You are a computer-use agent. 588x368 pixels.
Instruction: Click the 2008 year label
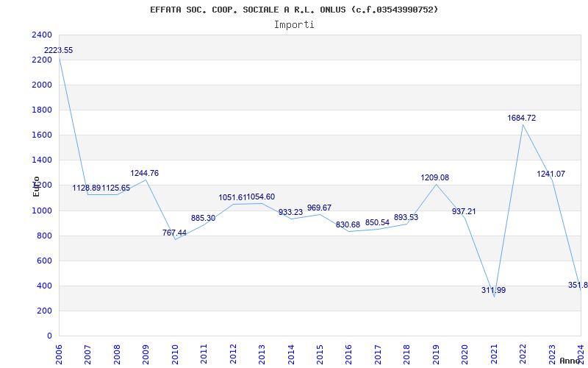coord(117,355)
